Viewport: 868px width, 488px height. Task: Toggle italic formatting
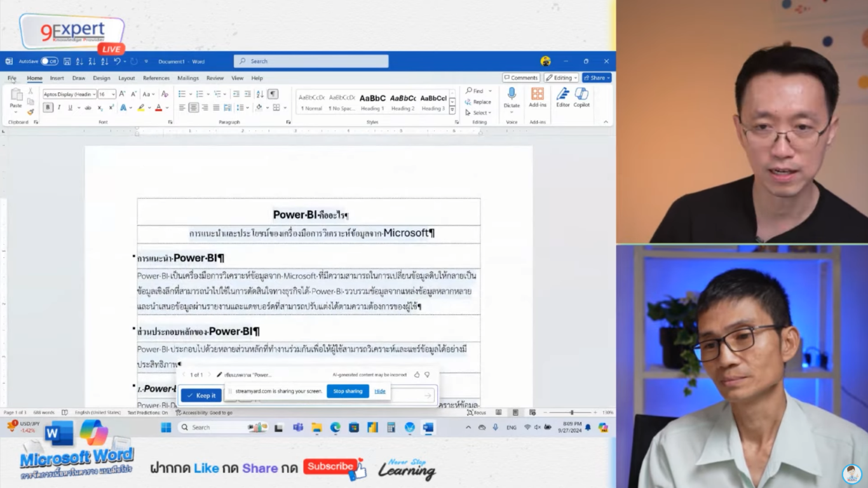[x=59, y=107]
